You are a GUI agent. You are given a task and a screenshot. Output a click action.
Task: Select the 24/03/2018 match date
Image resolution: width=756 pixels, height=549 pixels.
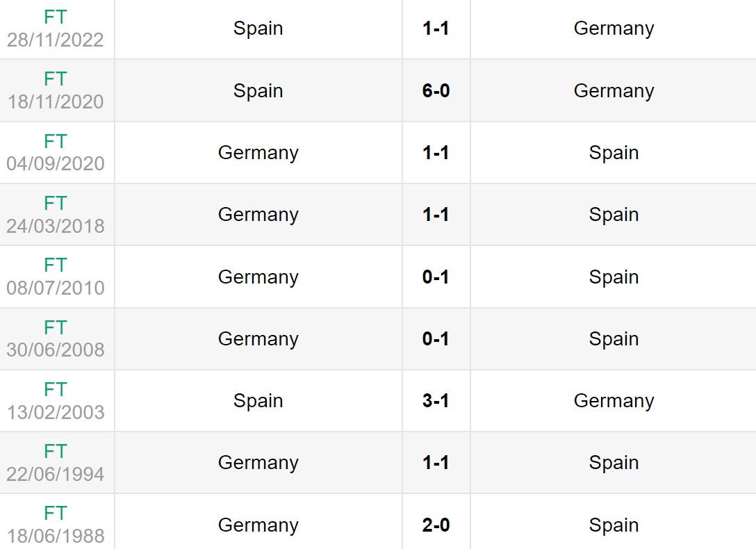[56, 226]
